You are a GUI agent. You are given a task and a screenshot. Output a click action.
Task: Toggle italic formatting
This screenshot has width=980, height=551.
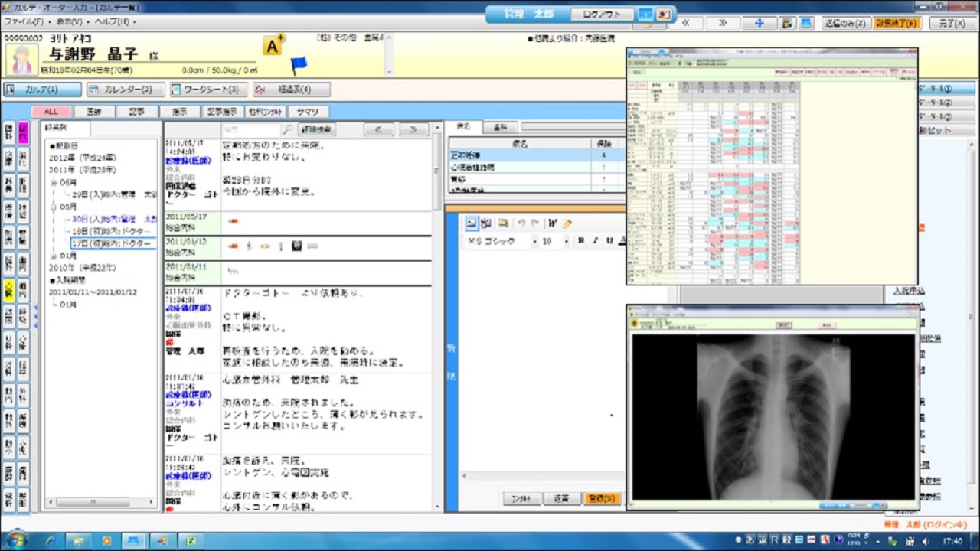pos(596,241)
